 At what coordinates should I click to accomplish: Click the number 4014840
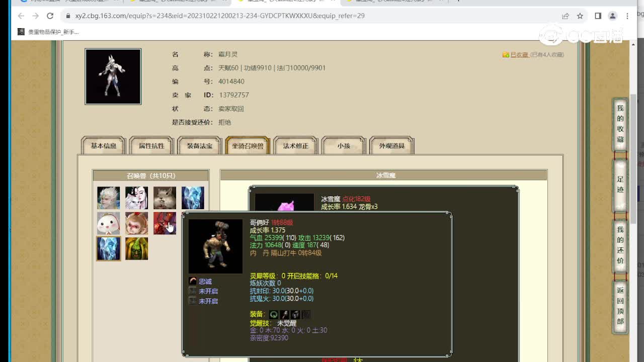(x=231, y=81)
